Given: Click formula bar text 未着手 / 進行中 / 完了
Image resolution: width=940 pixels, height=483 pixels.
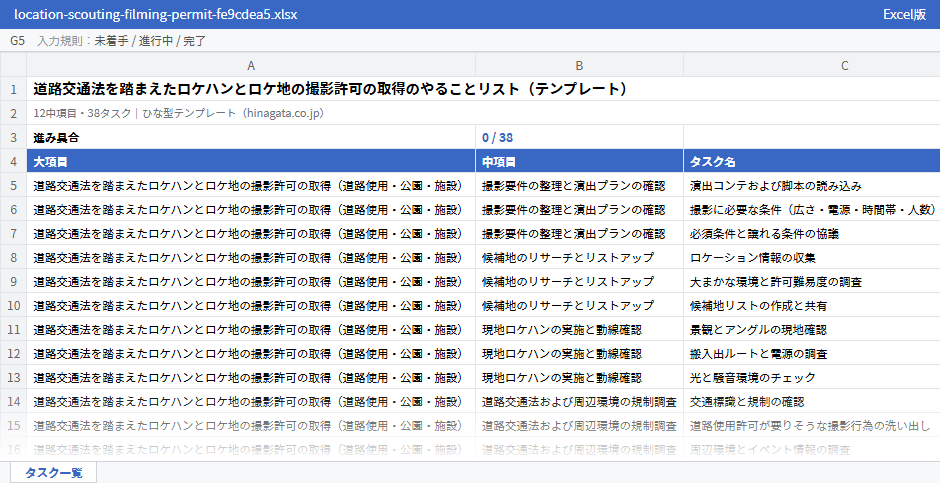Looking at the screenshot, I should [x=150, y=41].
